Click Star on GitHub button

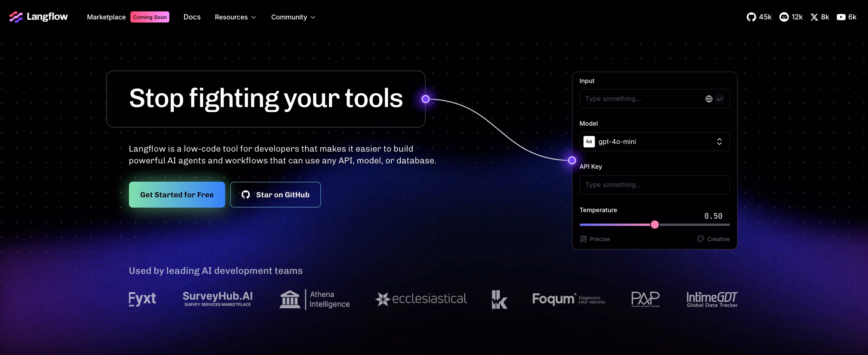click(275, 195)
